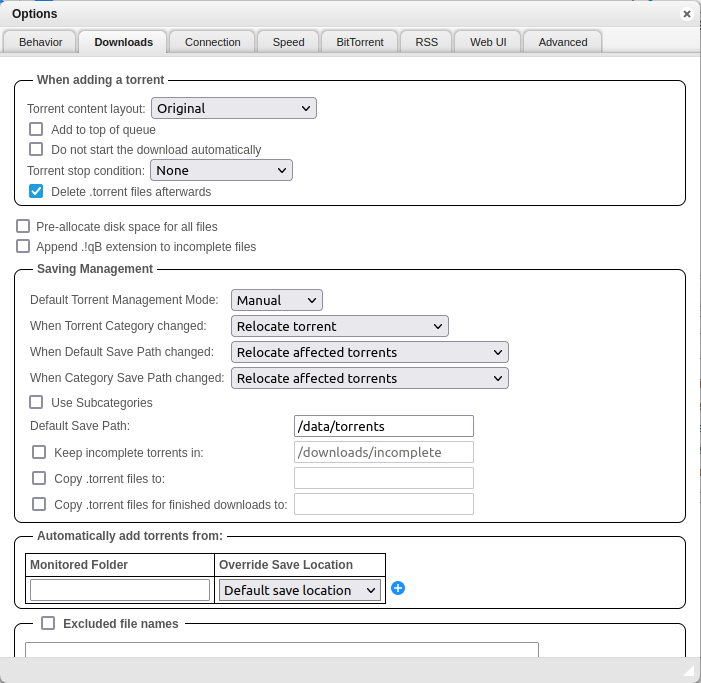The width and height of the screenshot is (701, 683).
Task: Expand Torrent stop condition dropdown
Action: point(221,170)
